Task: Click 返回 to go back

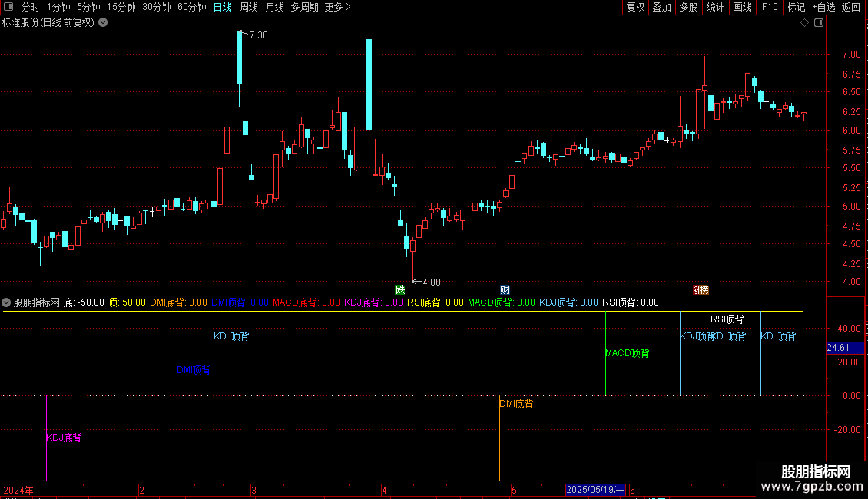Action: click(x=851, y=7)
